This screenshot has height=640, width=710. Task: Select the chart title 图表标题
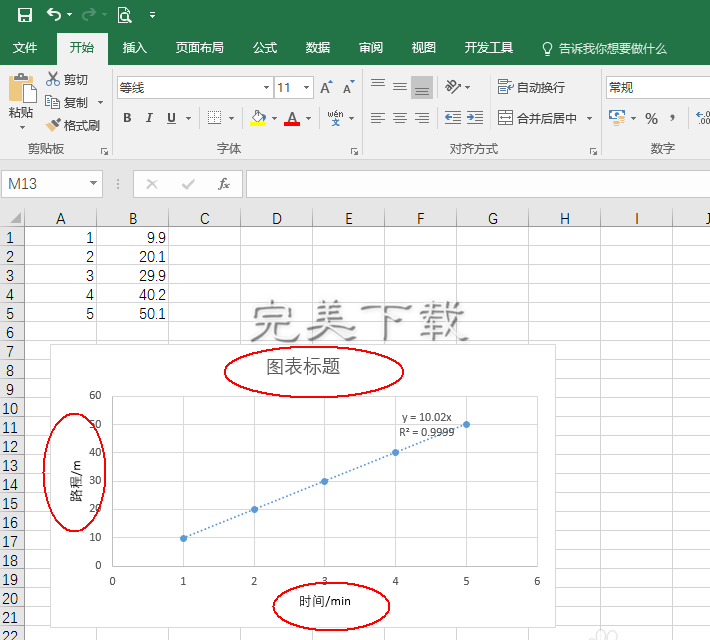(303, 367)
